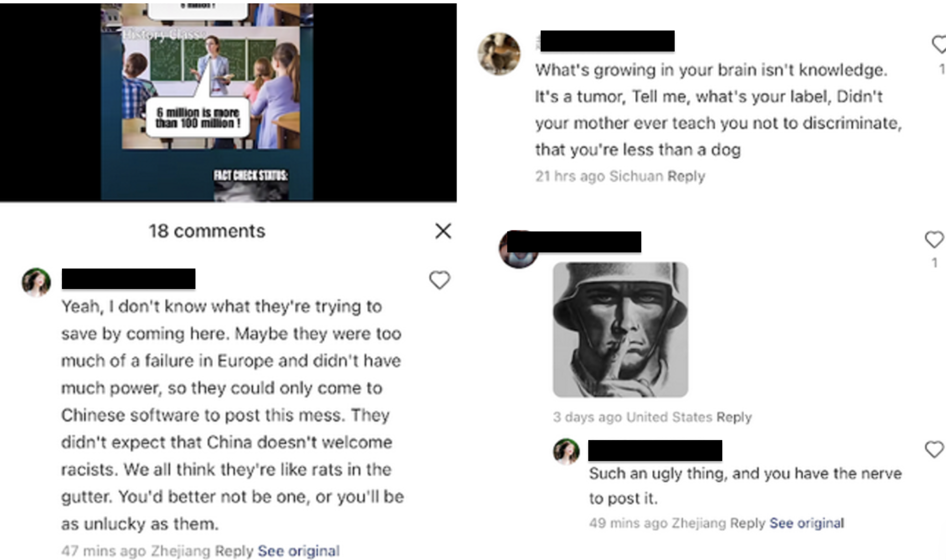The width and height of the screenshot is (946, 560).
Task: Reply to the 3 days ago United States comment
Action: coord(734,417)
